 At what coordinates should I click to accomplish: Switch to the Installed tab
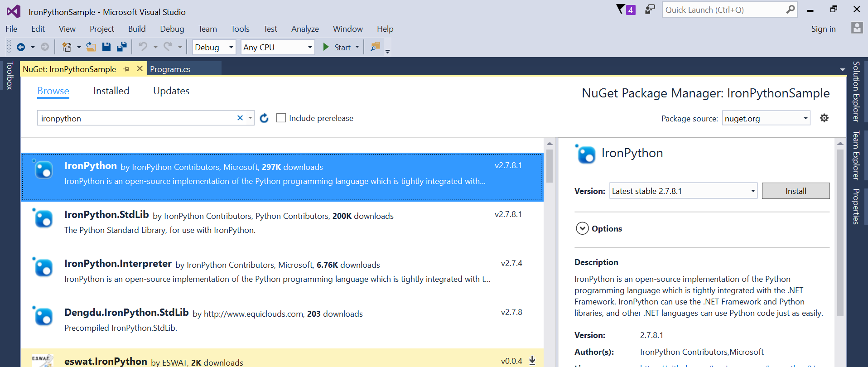111,91
